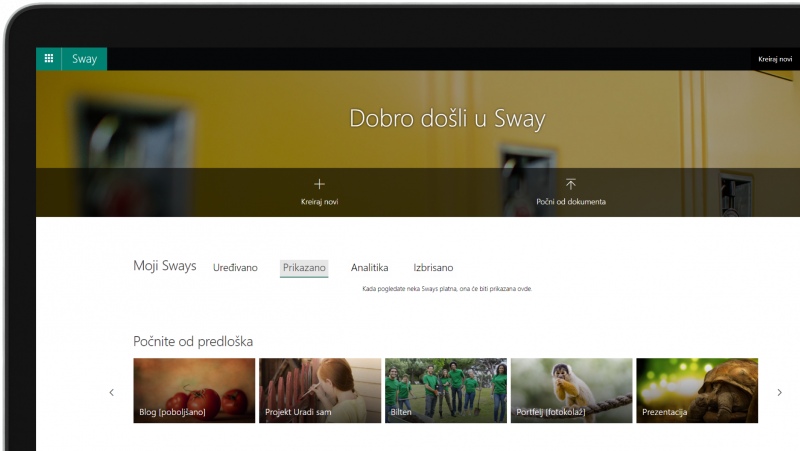Open the Izbrisano tab
Image resolution: width=800 pixels, height=451 pixels.
433,267
